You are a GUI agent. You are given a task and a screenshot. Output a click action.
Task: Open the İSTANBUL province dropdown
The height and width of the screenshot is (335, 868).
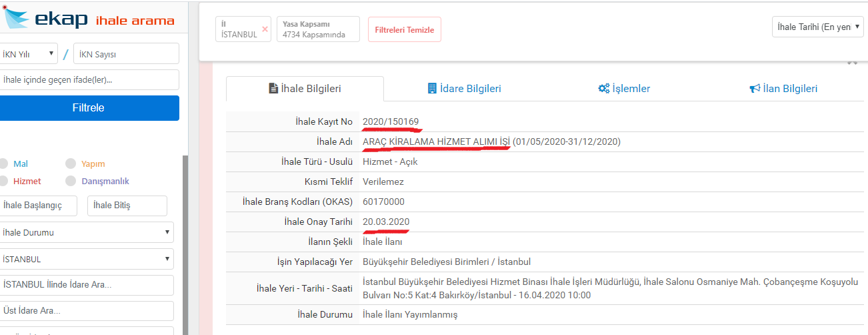coord(86,259)
